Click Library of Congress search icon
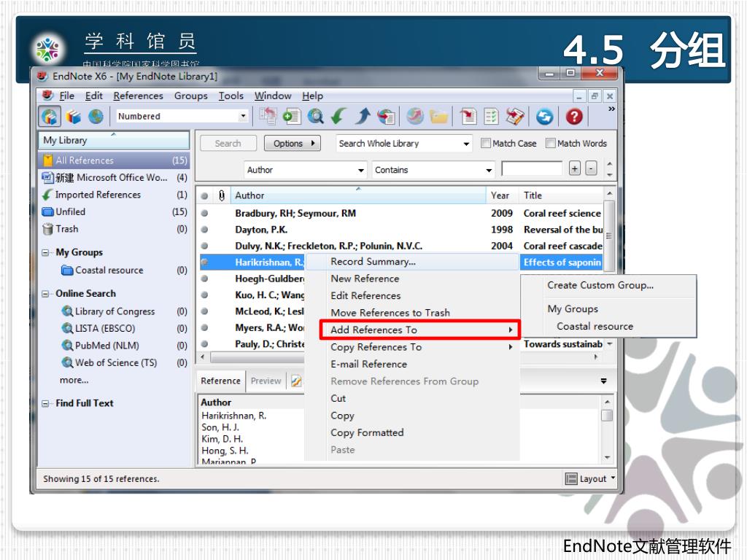Screen dimensions: 747x560 67,311
